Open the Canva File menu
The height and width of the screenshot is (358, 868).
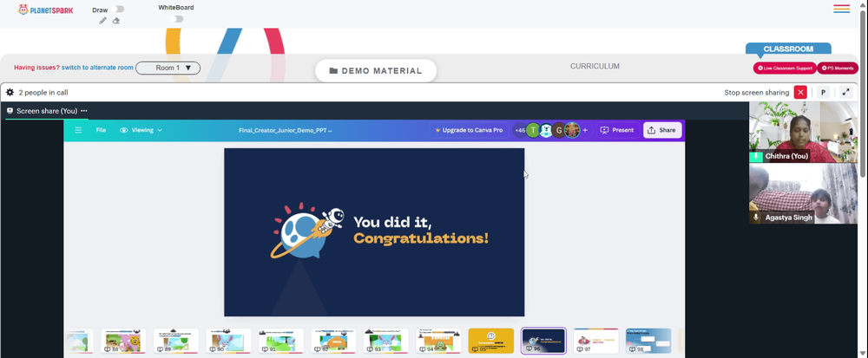click(101, 130)
